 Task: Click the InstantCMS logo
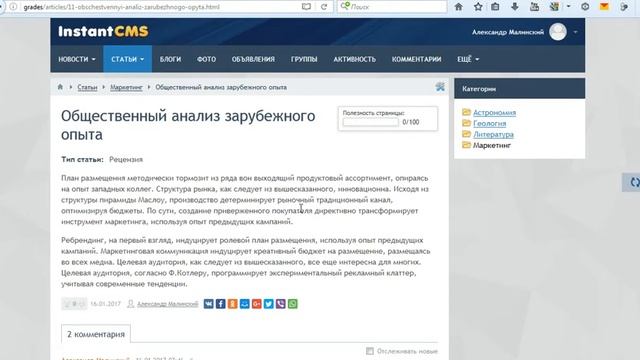[x=103, y=31]
